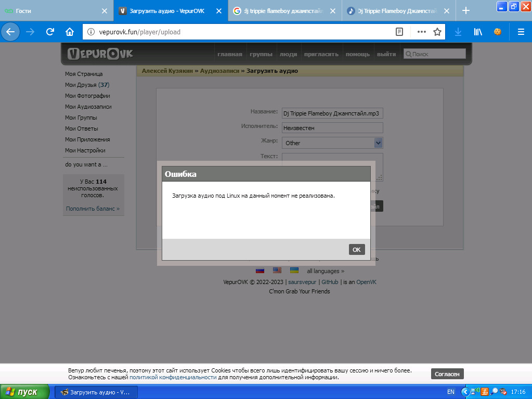This screenshot has width=532, height=399.
Task: Click the 17:16 clock in tray
Action: [518, 392]
